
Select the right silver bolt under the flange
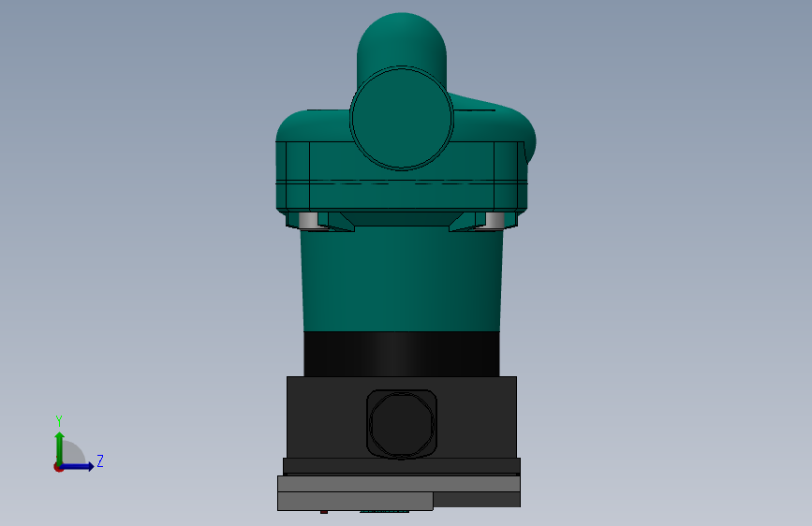495,220
